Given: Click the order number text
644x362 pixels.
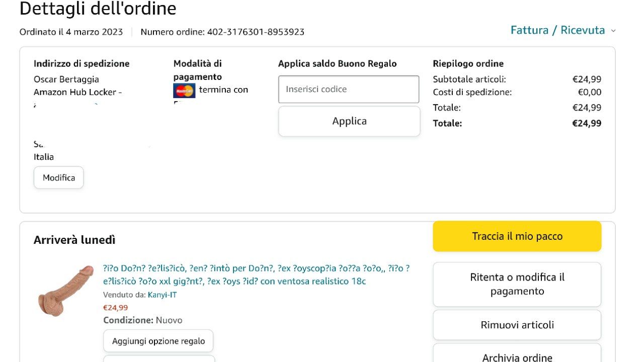Looking at the screenshot, I should point(222,32).
